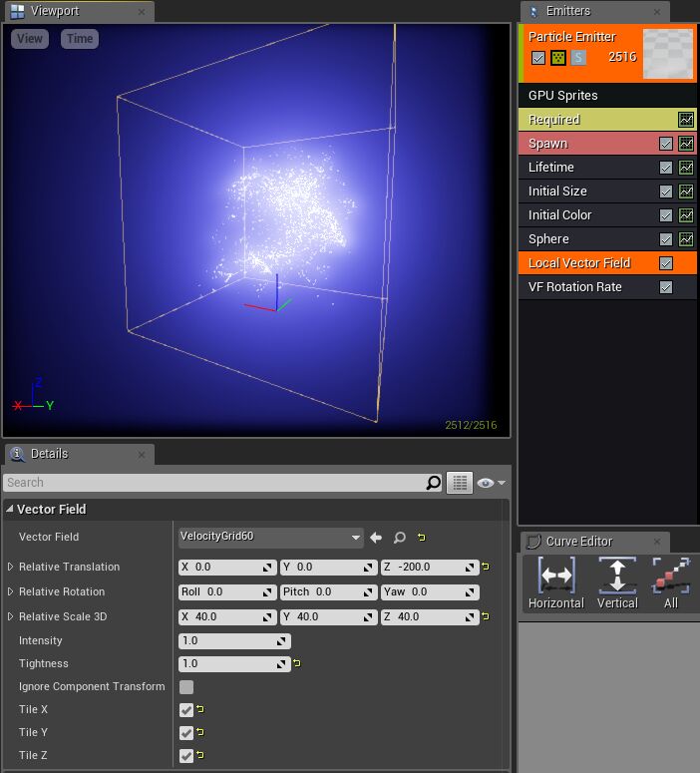Click the curve graph icon on Lifetime module

coord(686,168)
